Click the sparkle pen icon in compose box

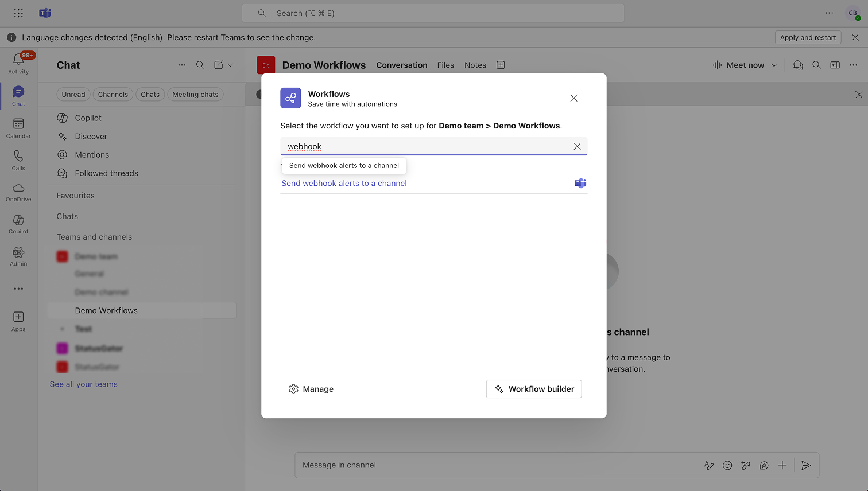(746, 465)
